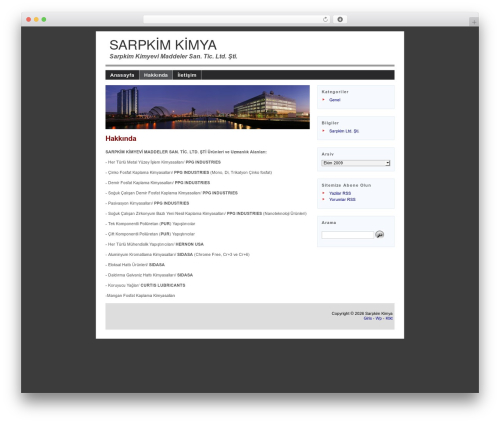Screen dimensions: 500x423
Task: Click the Copyright Sarpkim Kimya footer text
Action: [362, 313]
